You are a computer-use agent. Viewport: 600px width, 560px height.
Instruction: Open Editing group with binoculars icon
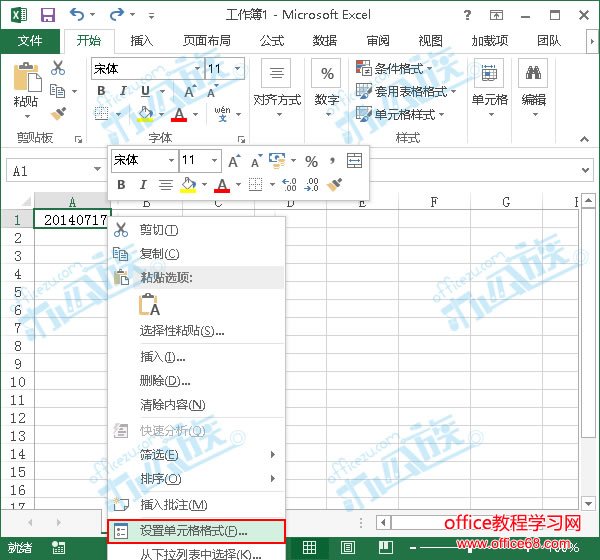[x=533, y=88]
